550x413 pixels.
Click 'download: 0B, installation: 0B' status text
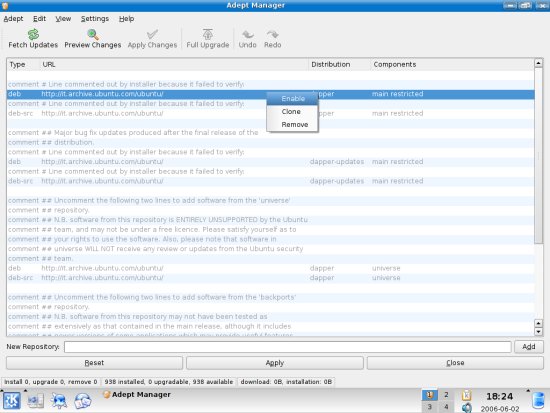tap(286, 382)
